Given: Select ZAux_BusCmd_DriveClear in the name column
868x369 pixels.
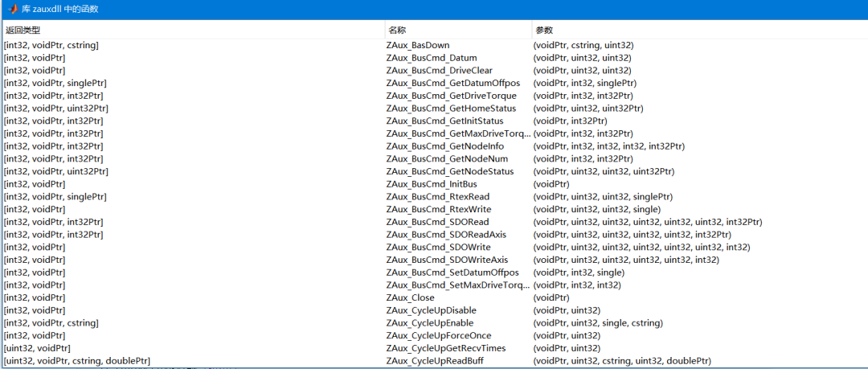Looking at the screenshot, I should pyautogui.click(x=440, y=71).
